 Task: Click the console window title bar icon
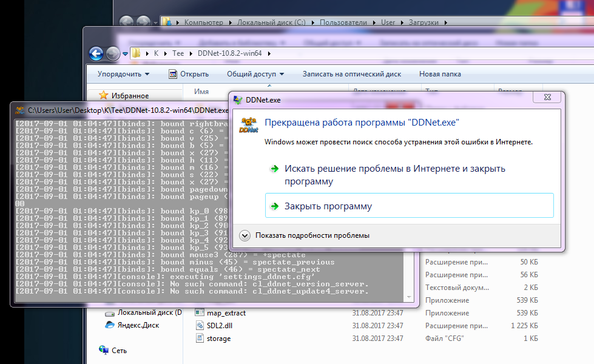pos(20,110)
